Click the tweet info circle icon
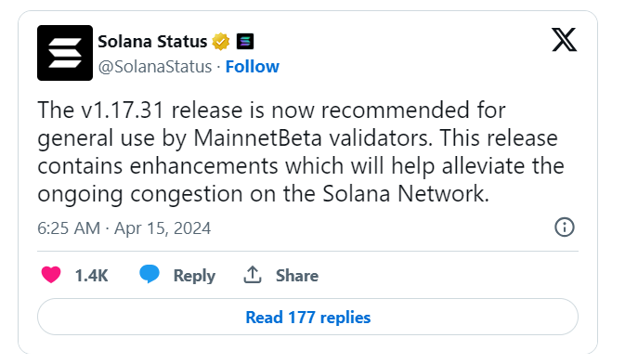The height and width of the screenshot is (364, 625). [565, 227]
